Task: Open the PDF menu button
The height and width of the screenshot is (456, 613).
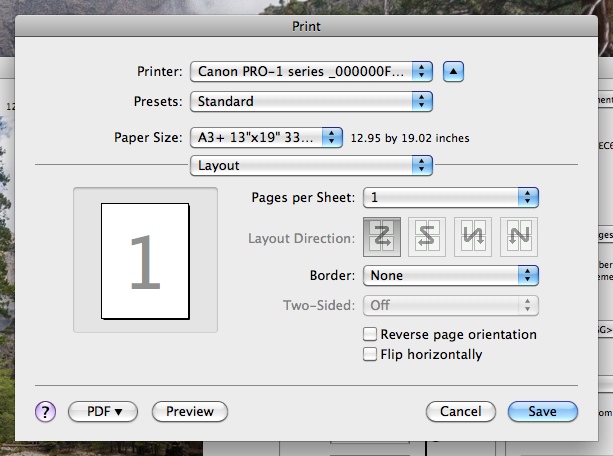Action: pos(102,411)
